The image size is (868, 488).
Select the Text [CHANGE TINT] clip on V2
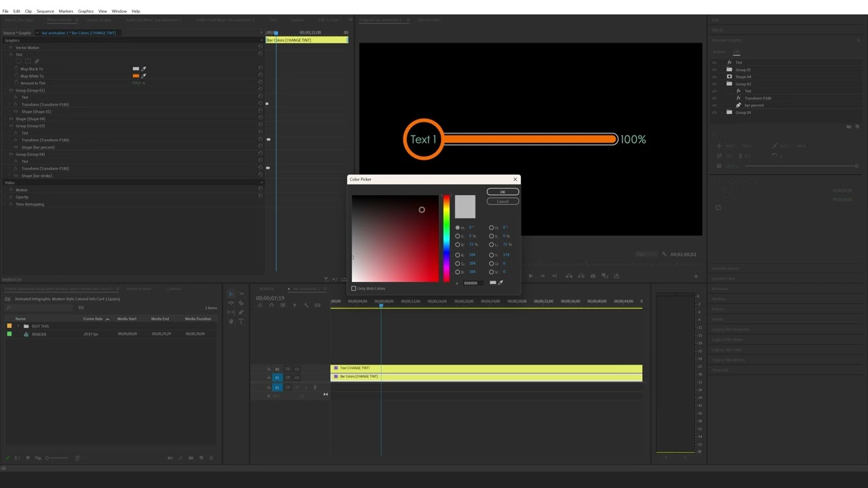coord(486,368)
